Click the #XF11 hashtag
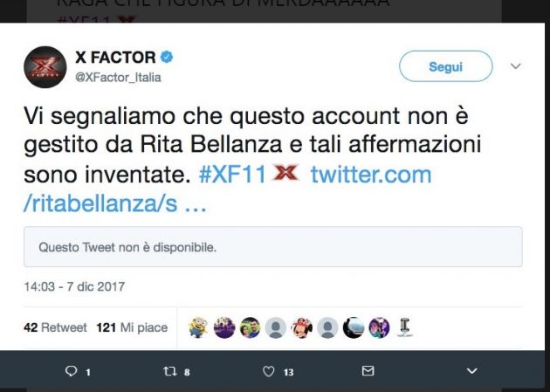The height and width of the screenshot is (392, 550). (231, 175)
